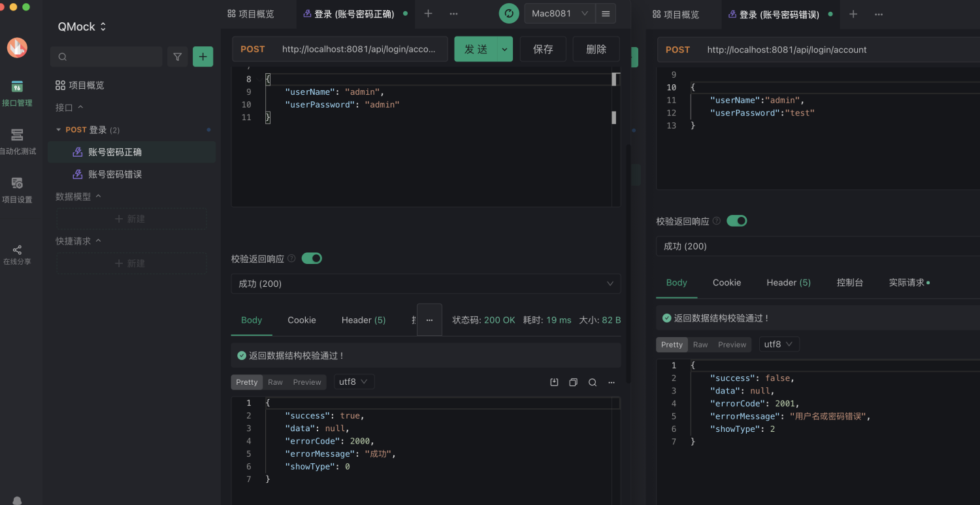
Task: Copy the response body
Action: [x=573, y=382]
